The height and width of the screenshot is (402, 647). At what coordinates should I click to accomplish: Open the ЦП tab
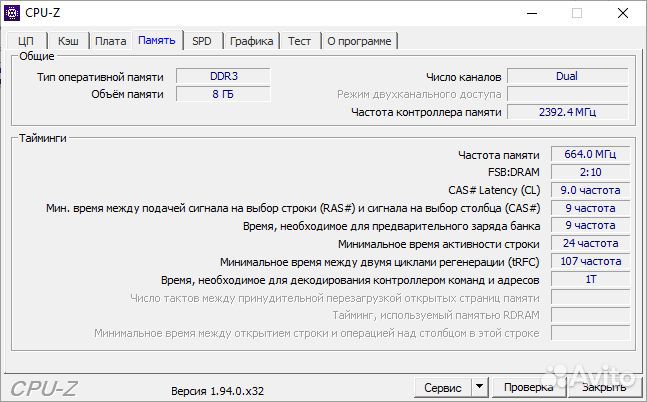click(26, 41)
